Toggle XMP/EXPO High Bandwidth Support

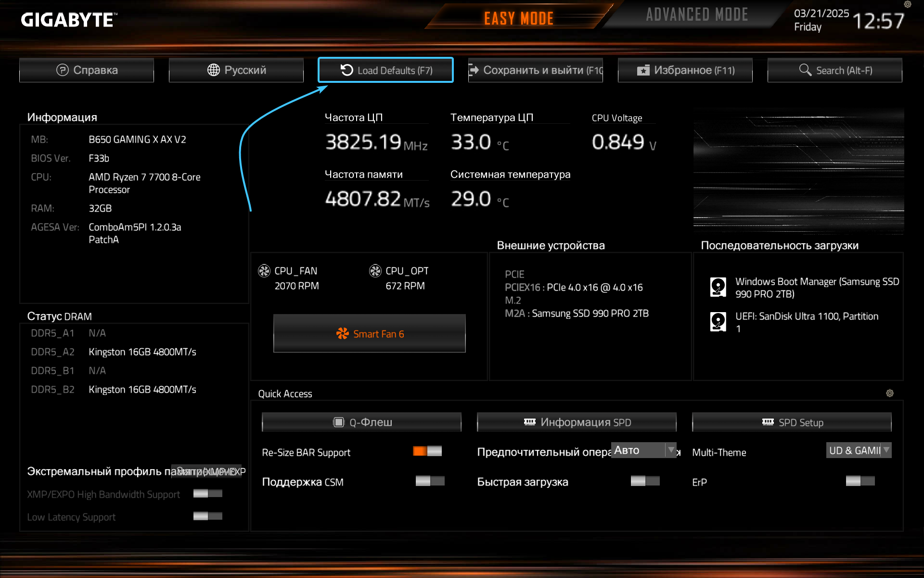click(x=208, y=493)
